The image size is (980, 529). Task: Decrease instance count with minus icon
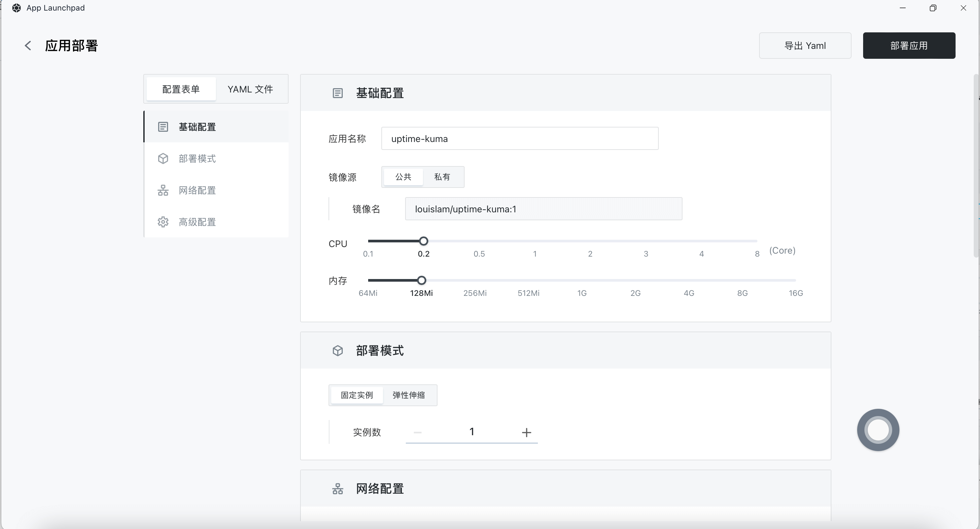[417, 432]
